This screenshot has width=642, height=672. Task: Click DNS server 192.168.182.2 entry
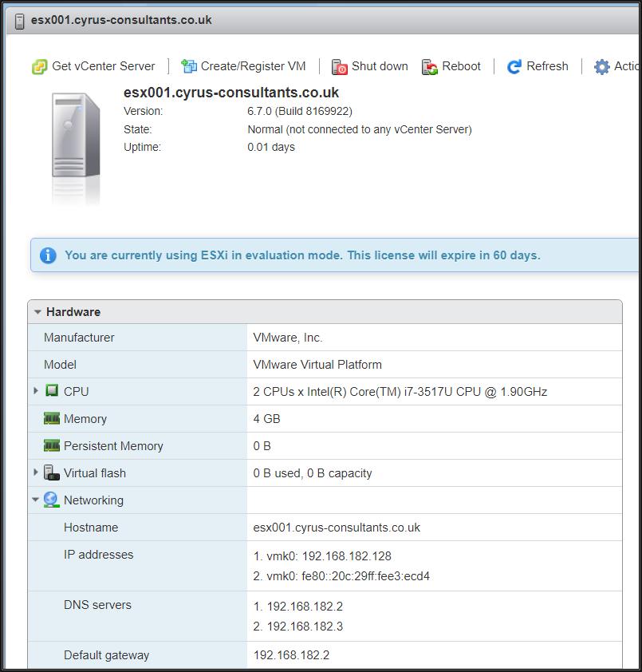pos(298,607)
